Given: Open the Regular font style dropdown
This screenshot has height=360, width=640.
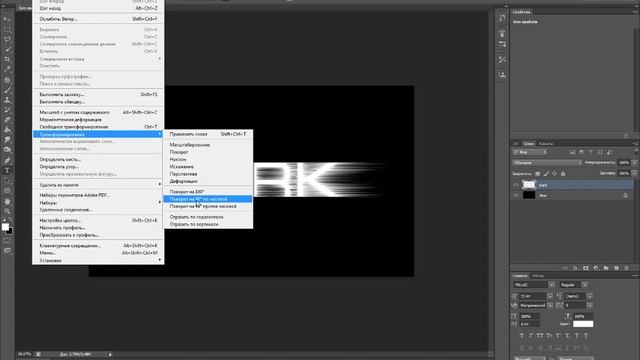Looking at the screenshot, I should (x=585, y=284).
